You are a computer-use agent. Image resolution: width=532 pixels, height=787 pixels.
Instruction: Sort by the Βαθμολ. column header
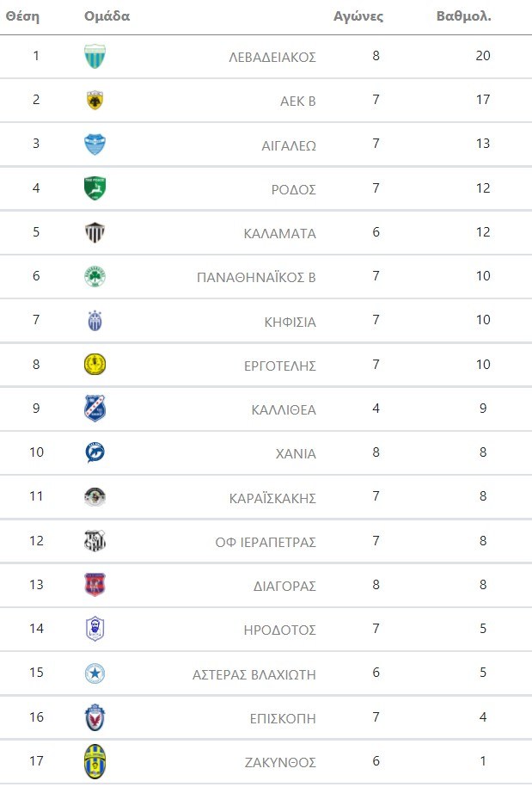pos(463,16)
